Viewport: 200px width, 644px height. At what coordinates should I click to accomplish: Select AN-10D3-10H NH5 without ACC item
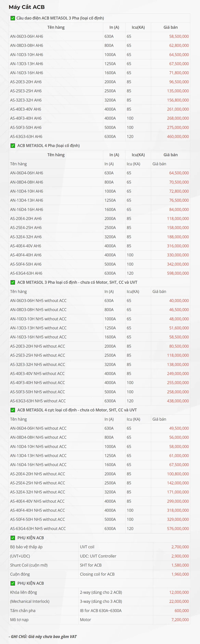pos(38,319)
